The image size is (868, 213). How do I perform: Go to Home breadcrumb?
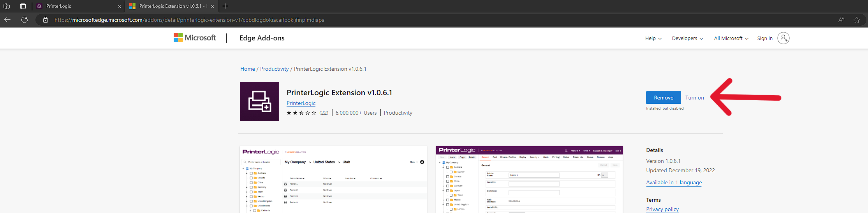pos(248,69)
